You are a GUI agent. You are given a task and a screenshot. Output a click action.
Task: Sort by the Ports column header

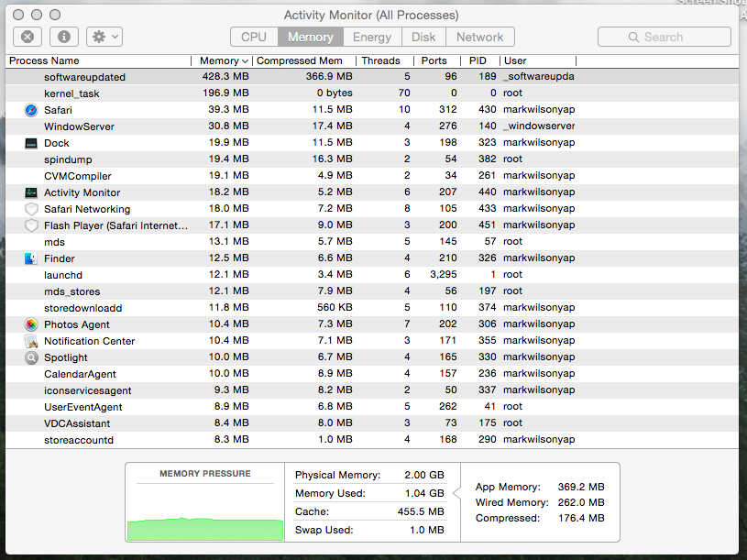(x=437, y=61)
